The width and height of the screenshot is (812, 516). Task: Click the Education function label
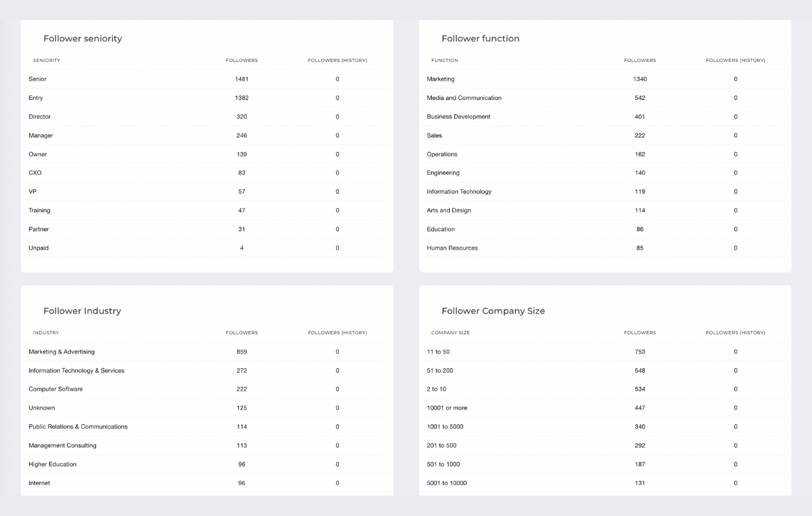point(441,229)
